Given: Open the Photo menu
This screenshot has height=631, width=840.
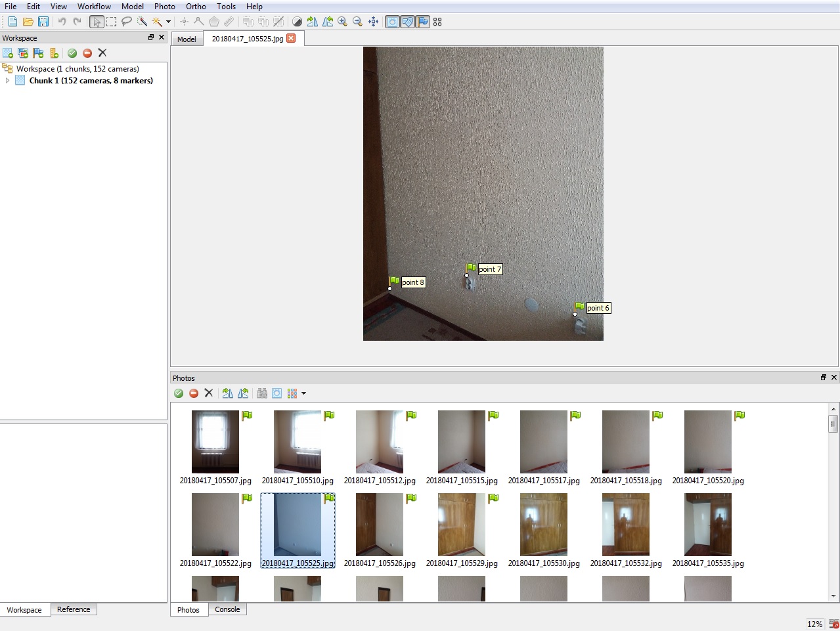Looking at the screenshot, I should point(164,7).
